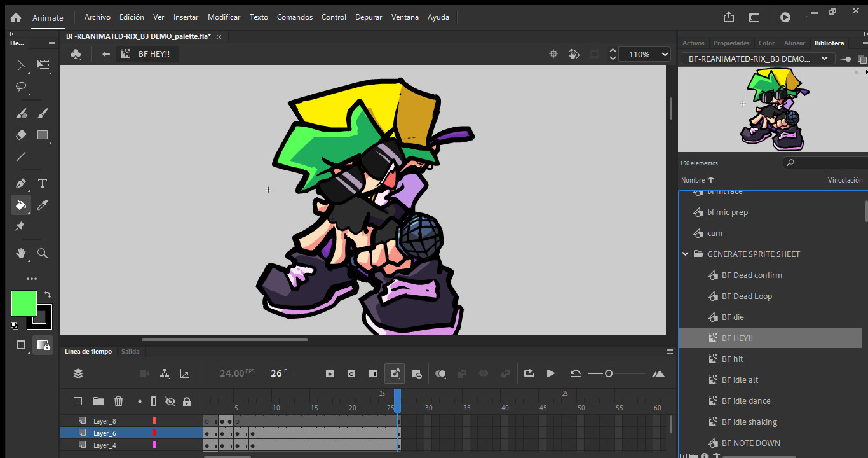Activate the Pen tool

click(21, 184)
